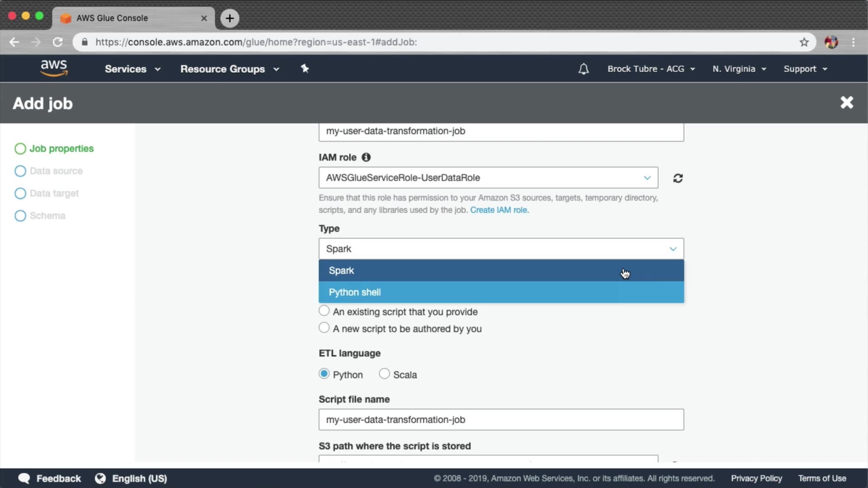This screenshot has height=488, width=868.
Task: Click the pin shortcut icon in navbar
Action: tap(305, 69)
